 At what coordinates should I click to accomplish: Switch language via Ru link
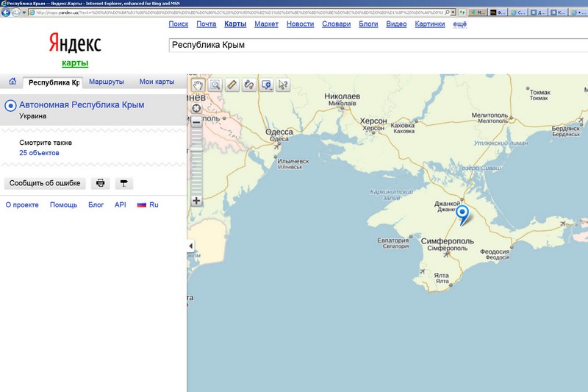point(154,204)
